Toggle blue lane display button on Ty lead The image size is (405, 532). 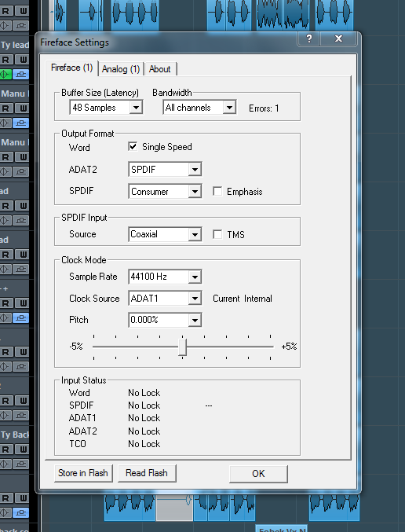click(x=21, y=74)
